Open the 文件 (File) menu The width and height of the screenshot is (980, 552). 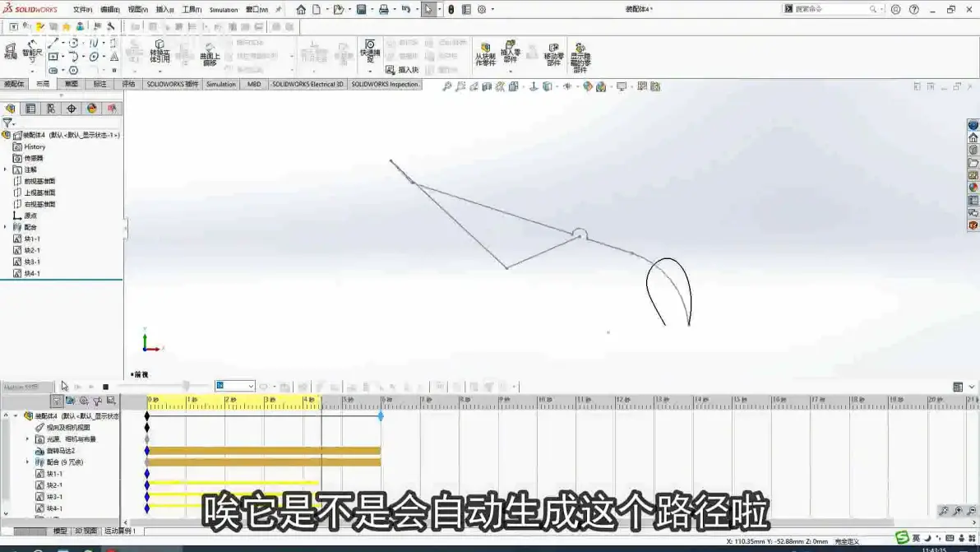pos(82,9)
